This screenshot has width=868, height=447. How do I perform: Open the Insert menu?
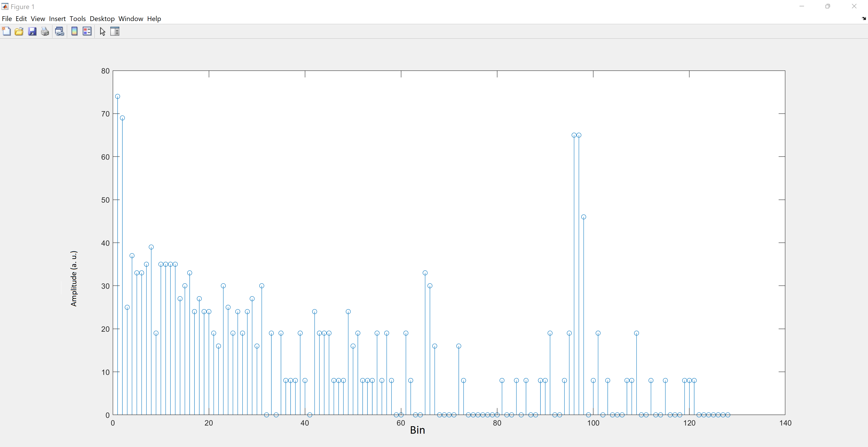(x=57, y=19)
